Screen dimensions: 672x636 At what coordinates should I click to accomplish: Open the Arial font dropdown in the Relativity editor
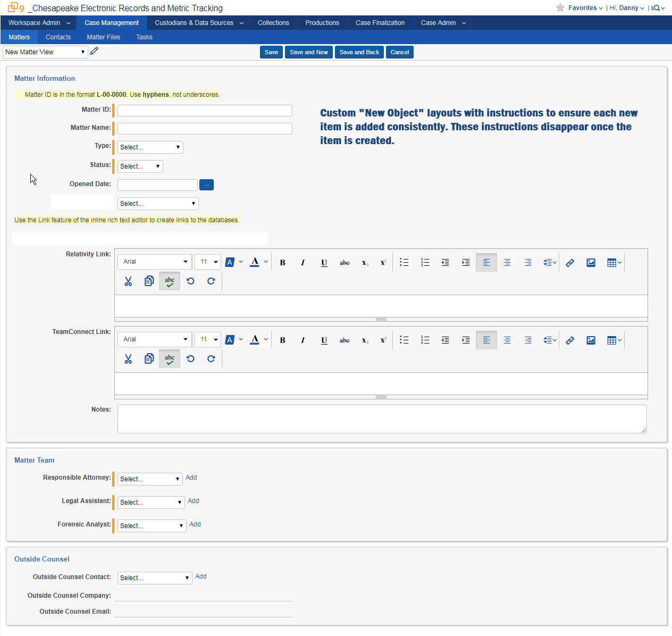tap(154, 262)
